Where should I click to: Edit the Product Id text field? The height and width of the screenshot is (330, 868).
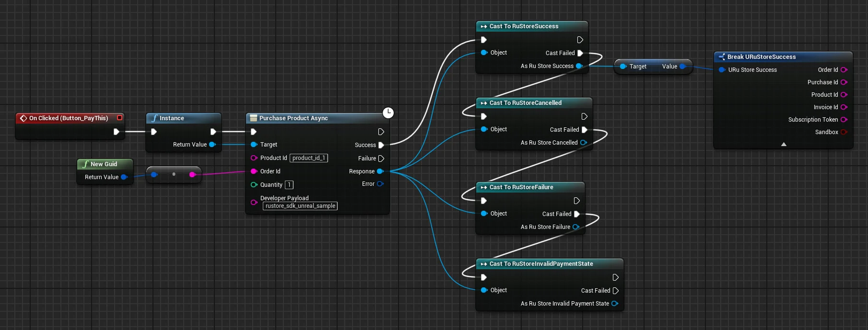click(309, 158)
